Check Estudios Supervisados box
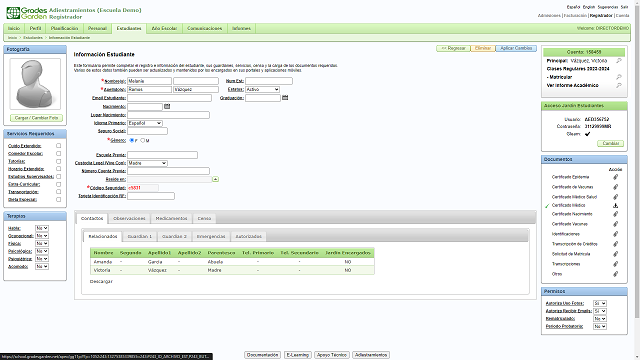 point(58,176)
